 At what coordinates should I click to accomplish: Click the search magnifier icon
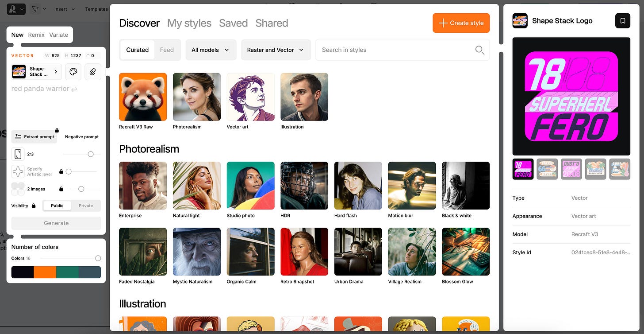[x=479, y=50]
